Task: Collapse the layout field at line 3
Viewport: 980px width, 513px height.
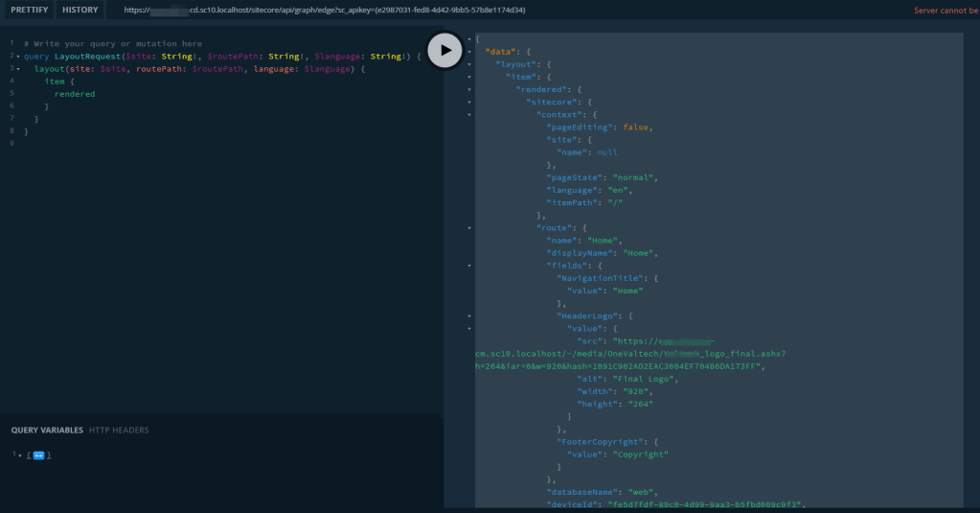Action: 17,69
